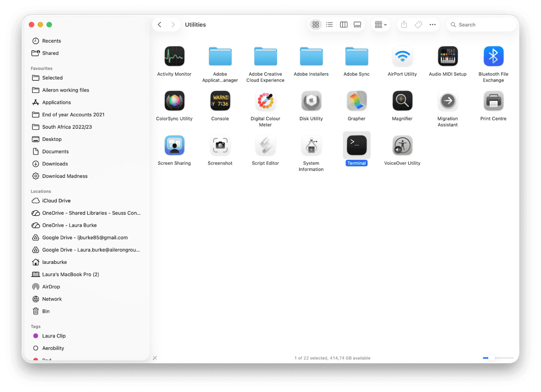541x392 pixels.
Task: Click the Terminal filename label
Action: pyautogui.click(x=356, y=163)
